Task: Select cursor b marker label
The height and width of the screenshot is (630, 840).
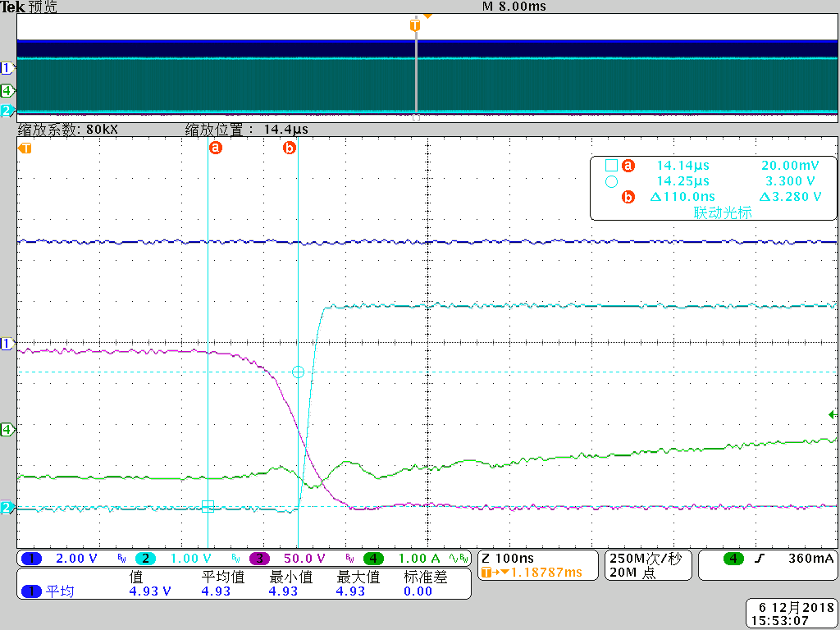Action: pos(290,148)
